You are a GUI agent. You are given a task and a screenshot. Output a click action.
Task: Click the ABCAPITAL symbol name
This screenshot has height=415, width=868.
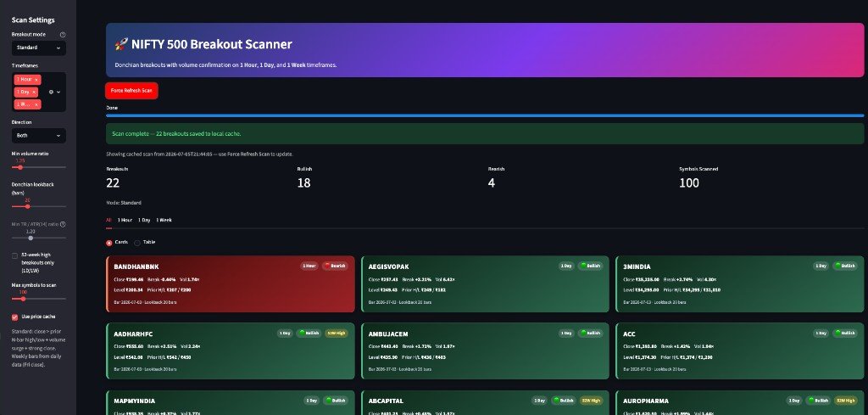(386, 401)
